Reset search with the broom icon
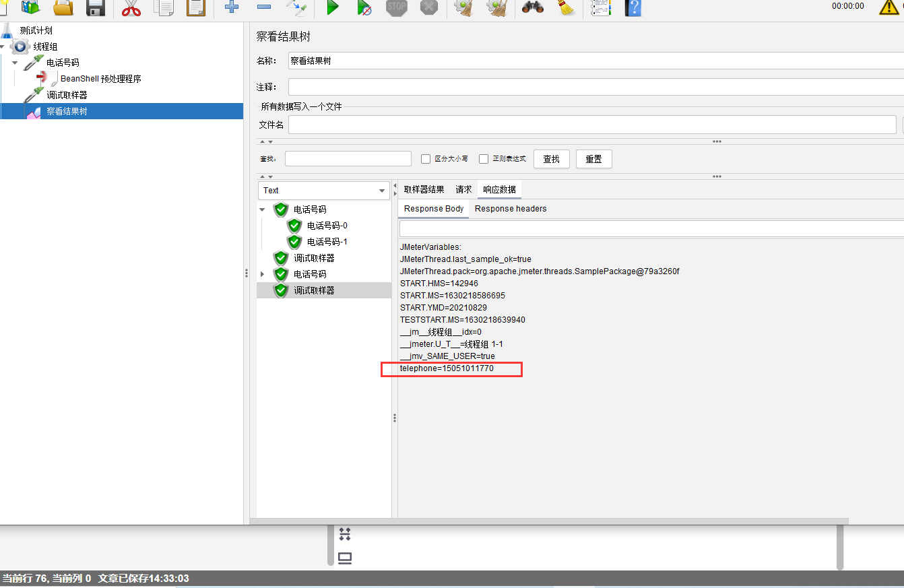Viewport: 904px width, 588px height. (566, 7)
